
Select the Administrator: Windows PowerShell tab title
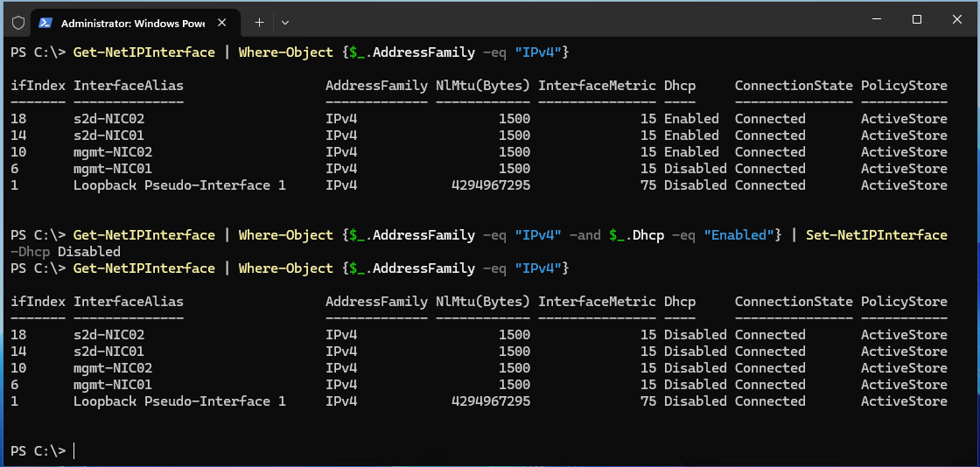click(133, 22)
